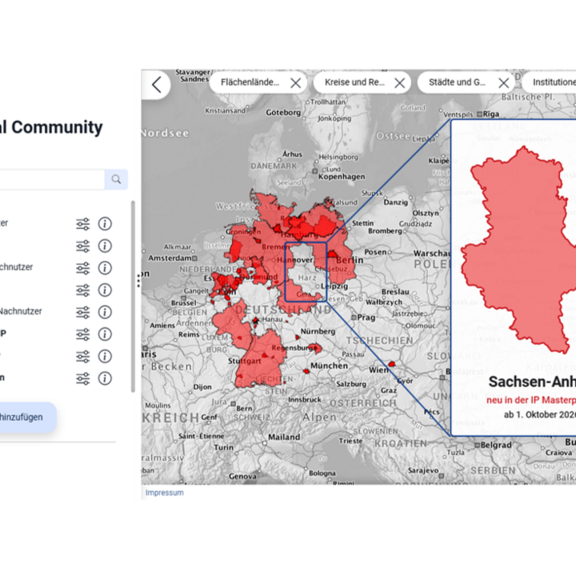Remove the 'Städte und G...' chip via X
Viewport: 576px width, 576px height.
click(504, 83)
